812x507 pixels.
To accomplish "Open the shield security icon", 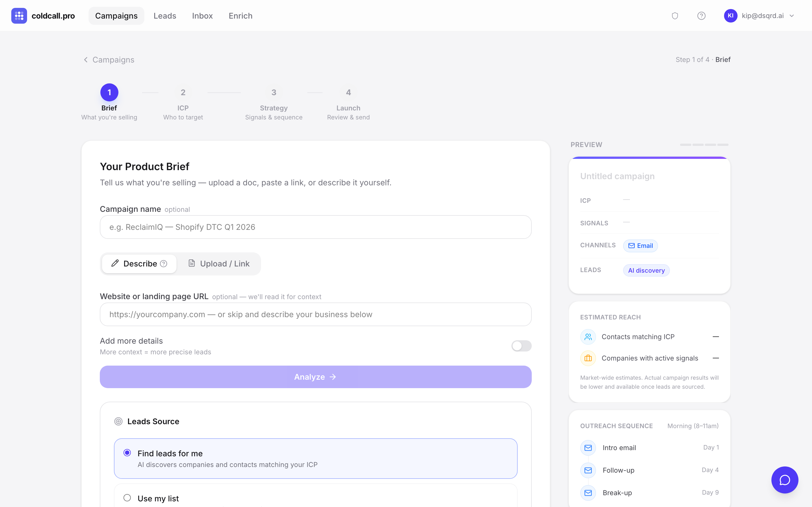I will tap(675, 16).
